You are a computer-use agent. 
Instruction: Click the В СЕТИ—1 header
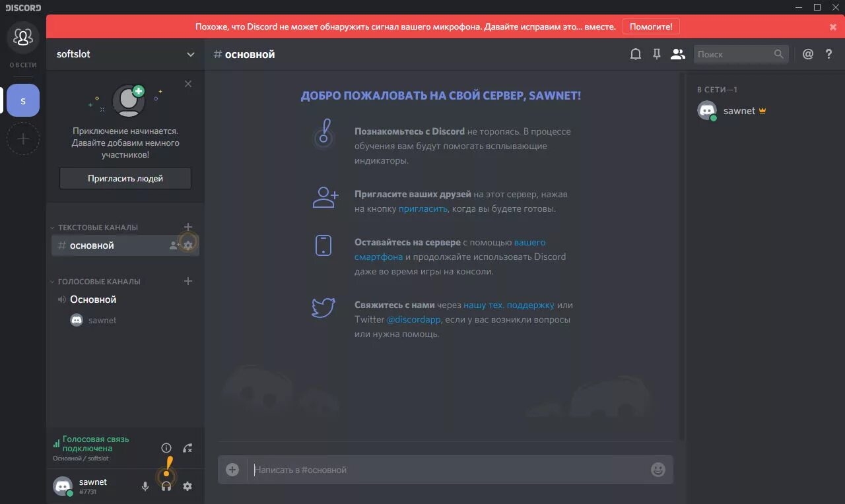point(717,90)
